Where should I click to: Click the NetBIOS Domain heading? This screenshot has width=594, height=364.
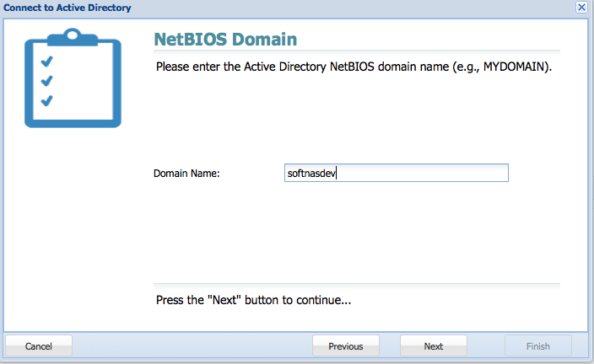click(x=225, y=40)
